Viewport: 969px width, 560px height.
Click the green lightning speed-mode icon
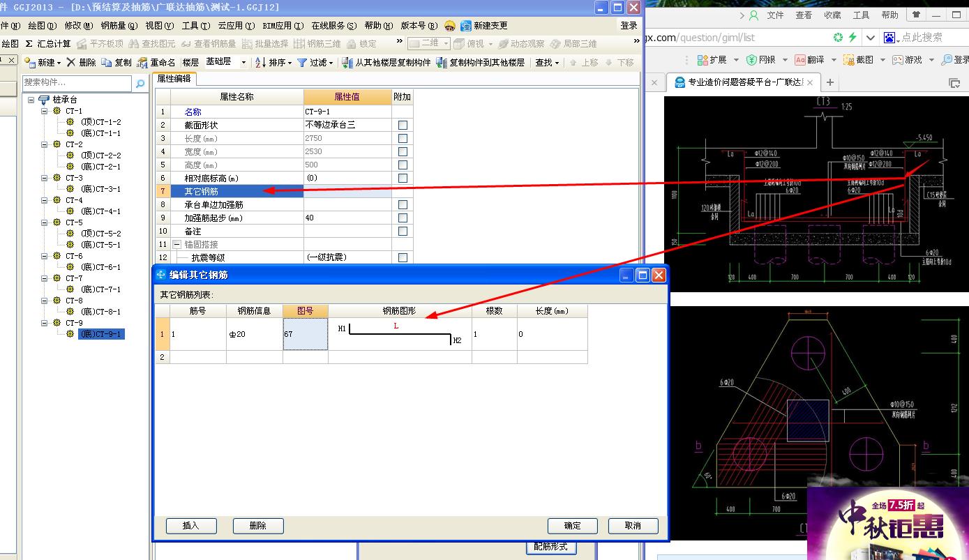click(852, 37)
